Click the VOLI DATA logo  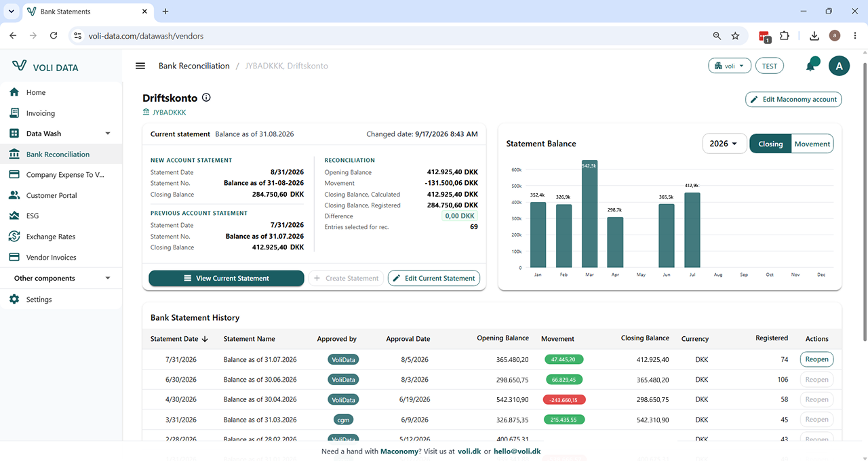tap(45, 66)
